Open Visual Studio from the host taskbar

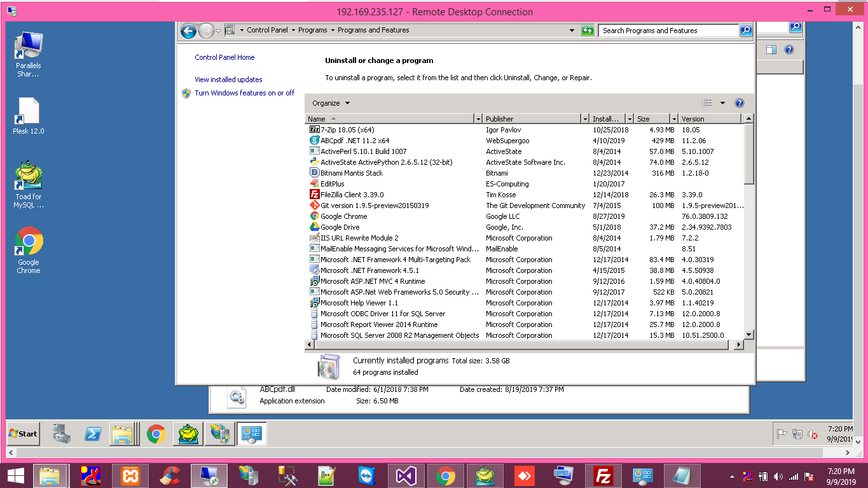406,476
